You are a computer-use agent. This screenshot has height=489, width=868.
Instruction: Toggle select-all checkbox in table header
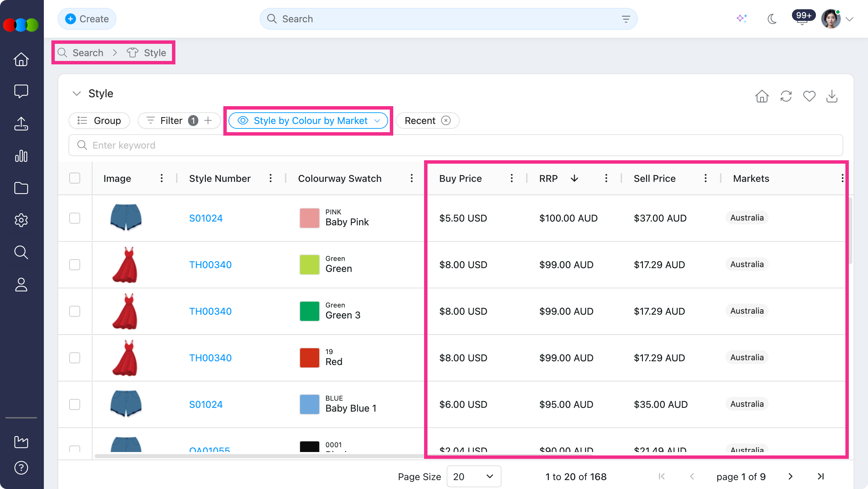click(74, 178)
